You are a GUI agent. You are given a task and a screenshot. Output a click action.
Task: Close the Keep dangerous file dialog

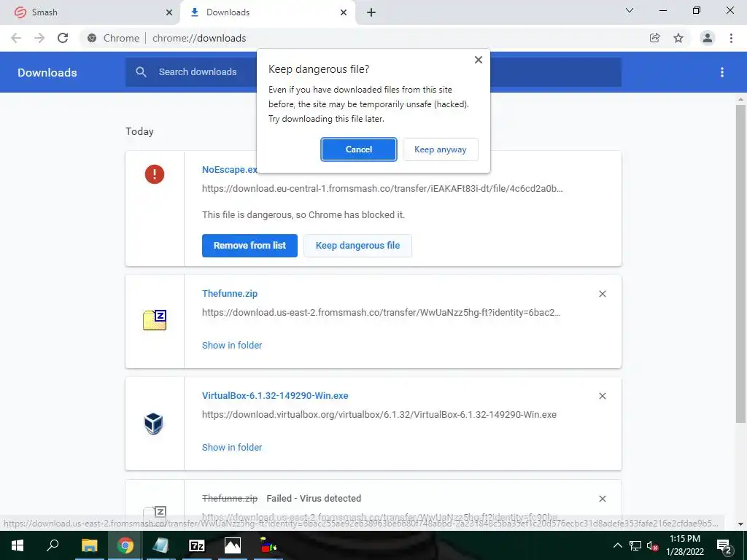479,60
